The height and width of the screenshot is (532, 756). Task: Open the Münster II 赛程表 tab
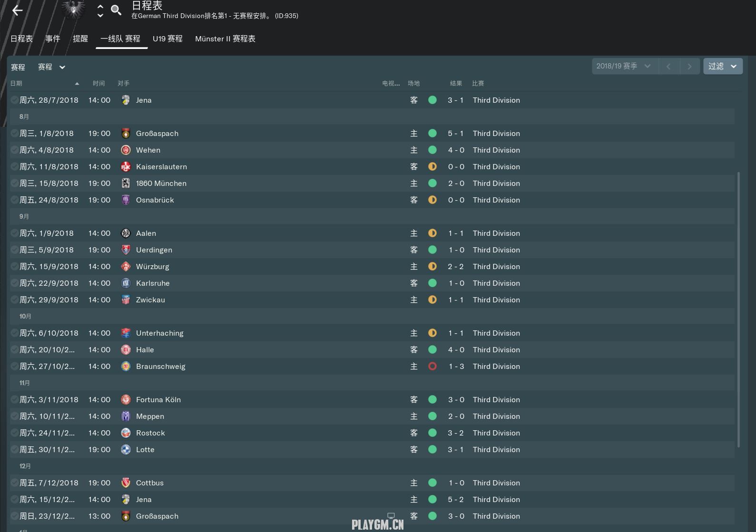tap(225, 39)
